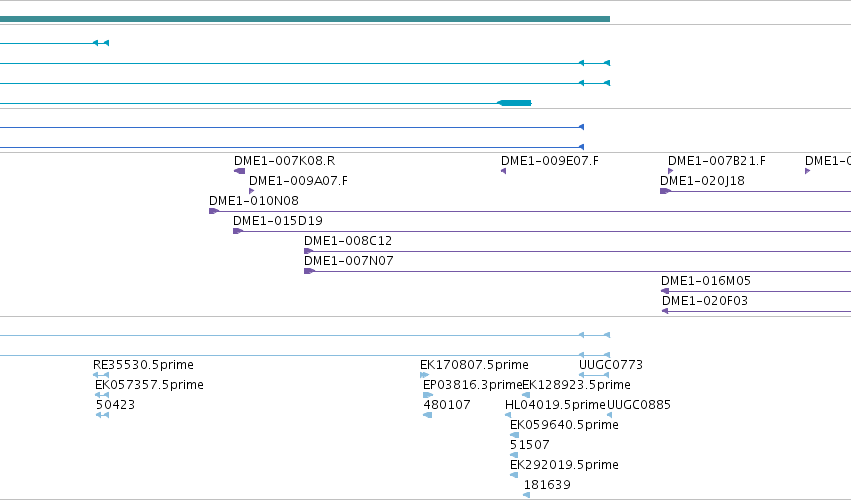851x500 pixels.
Task: Click the DME1-007B21.F arrow glyph
Action: click(670, 171)
